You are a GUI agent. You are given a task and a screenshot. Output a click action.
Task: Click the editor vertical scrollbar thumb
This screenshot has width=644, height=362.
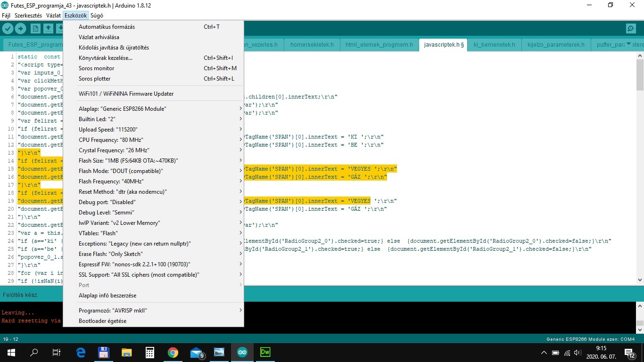pos(640,75)
